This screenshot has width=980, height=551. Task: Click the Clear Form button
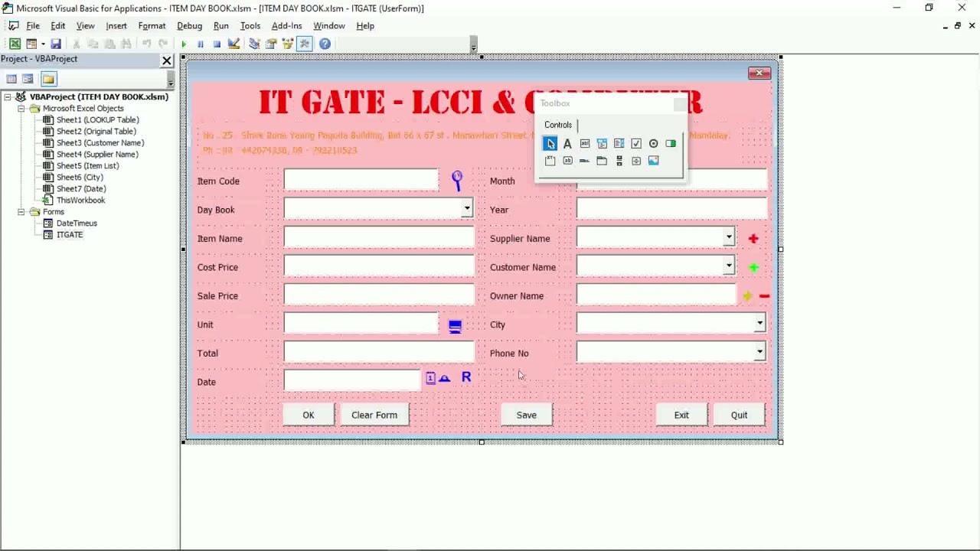(374, 415)
